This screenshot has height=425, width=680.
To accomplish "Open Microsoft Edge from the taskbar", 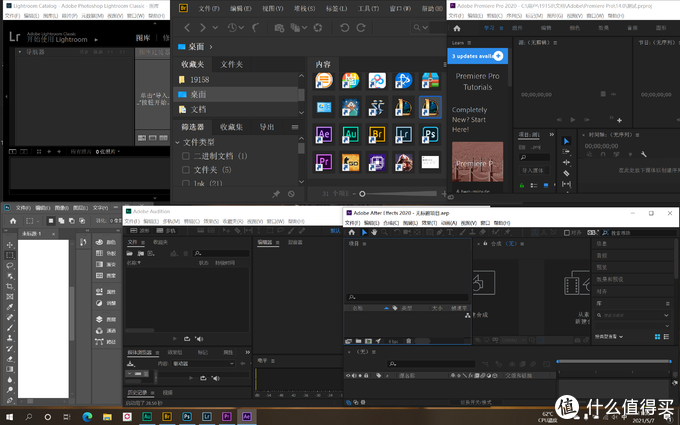I will click(87, 415).
